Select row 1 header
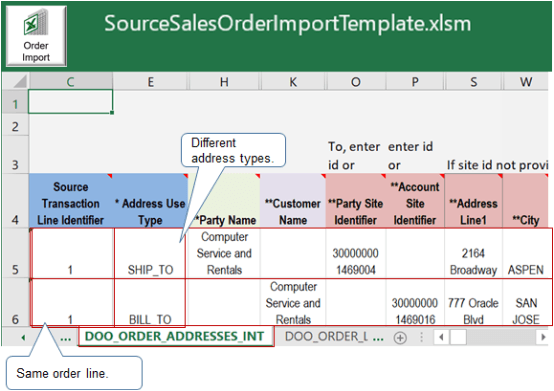The image size is (554, 391). coord(15,103)
